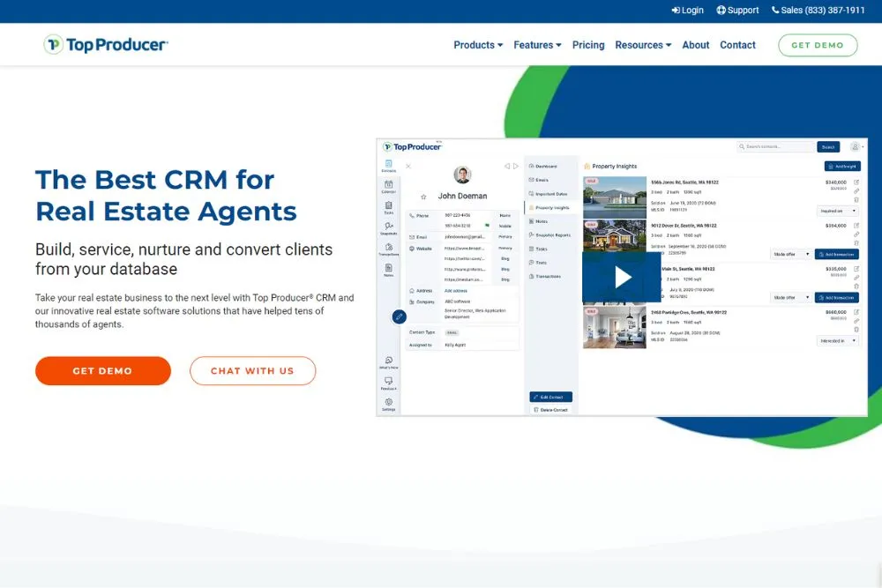
Task: Click the Notes icon in the sidebar
Action: 389,266
